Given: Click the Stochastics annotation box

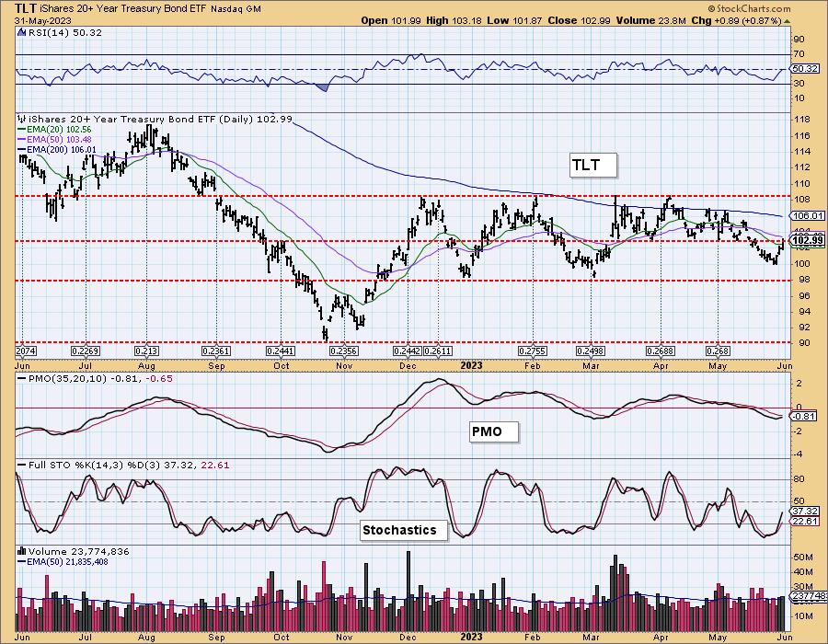Looking at the screenshot, I should click(x=404, y=530).
